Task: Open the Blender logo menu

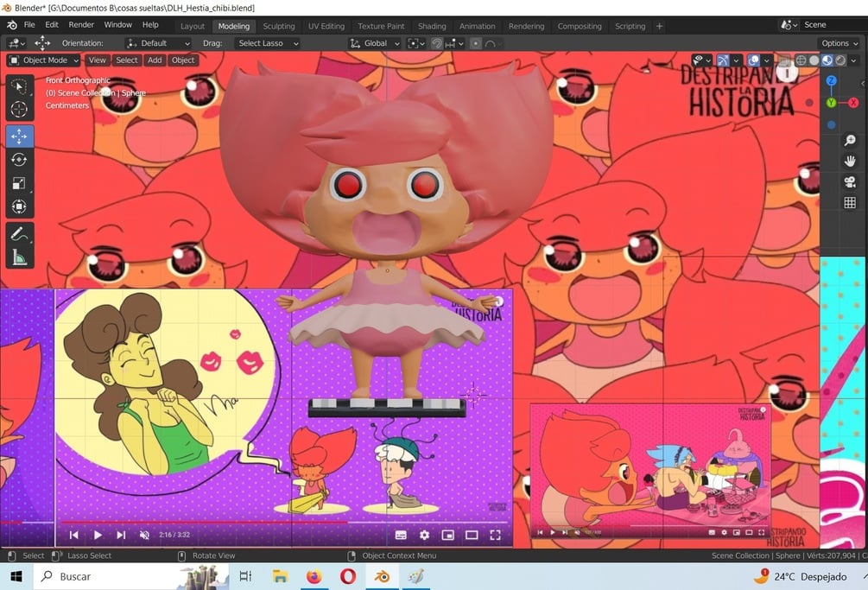Action: (x=11, y=25)
